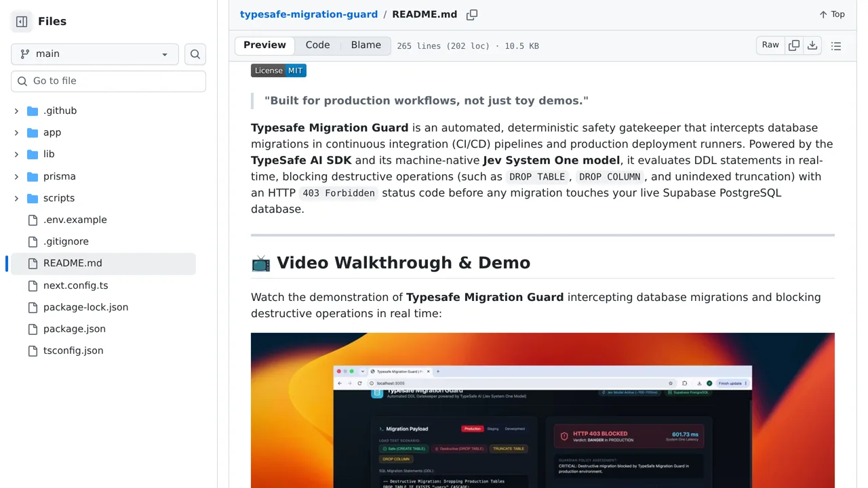Screen dimensions: 868x488
Task: Click the License MIT badge
Action: (x=279, y=70)
